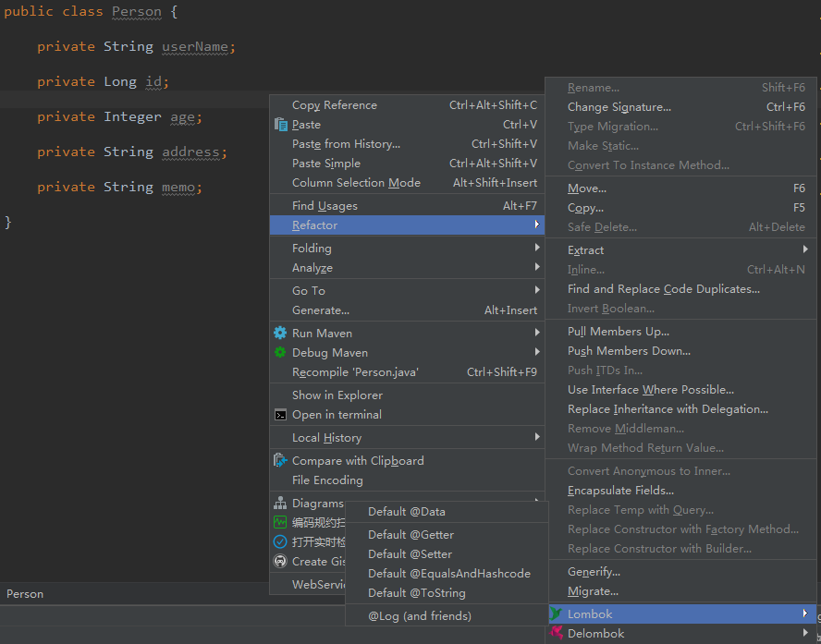Expand the Extract submenu arrow
The height and width of the screenshot is (644, 821).
tap(805, 250)
